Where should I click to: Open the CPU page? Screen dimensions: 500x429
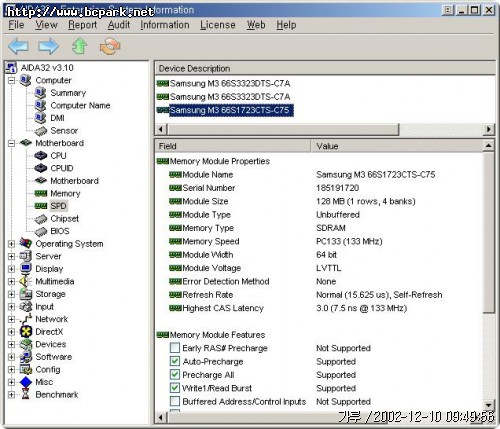click(x=58, y=156)
